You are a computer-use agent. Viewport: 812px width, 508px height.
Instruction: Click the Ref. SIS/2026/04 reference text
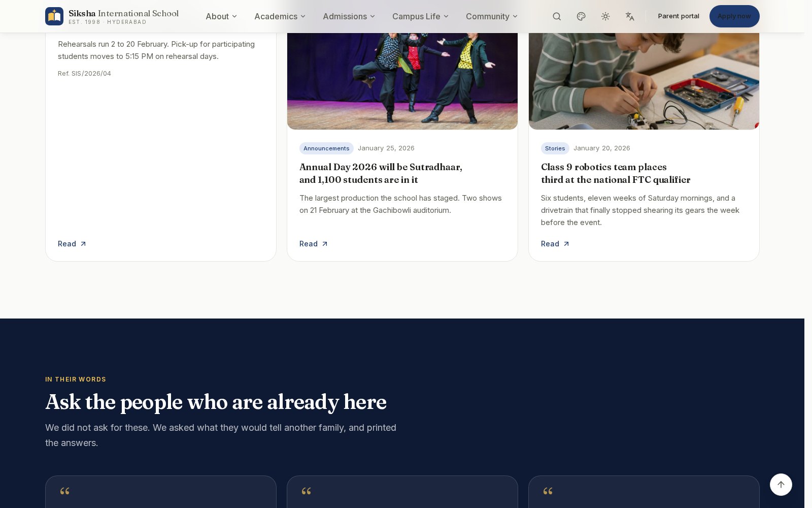pyautogui.click(x=84, y=74)
